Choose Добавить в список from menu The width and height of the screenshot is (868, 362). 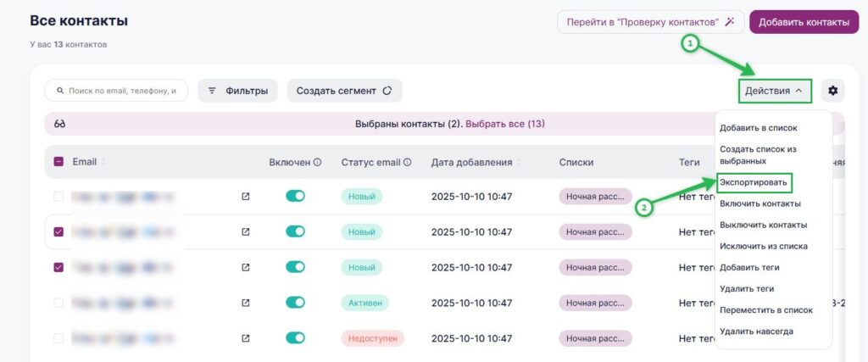(759, 128)
